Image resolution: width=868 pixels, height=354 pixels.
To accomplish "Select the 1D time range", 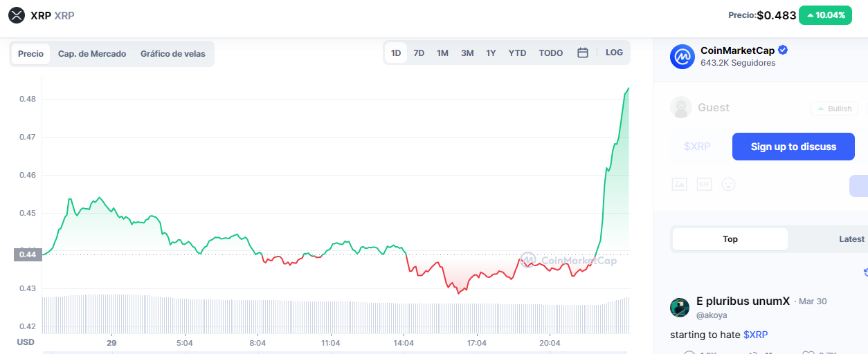I will point(396,53).
